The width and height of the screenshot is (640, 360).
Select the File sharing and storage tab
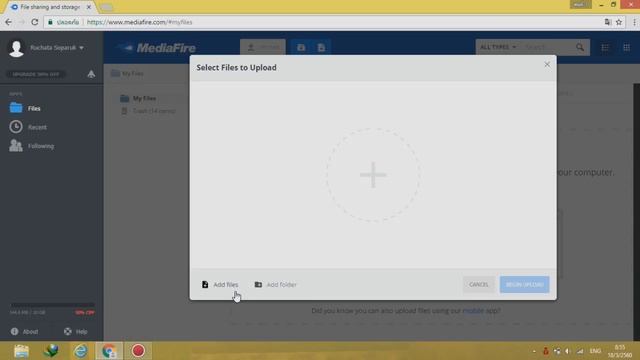point(50,7)
